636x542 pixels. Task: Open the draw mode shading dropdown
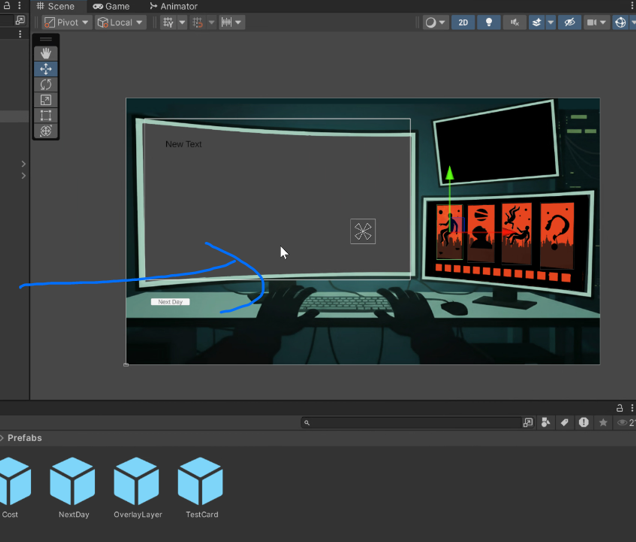435,22
